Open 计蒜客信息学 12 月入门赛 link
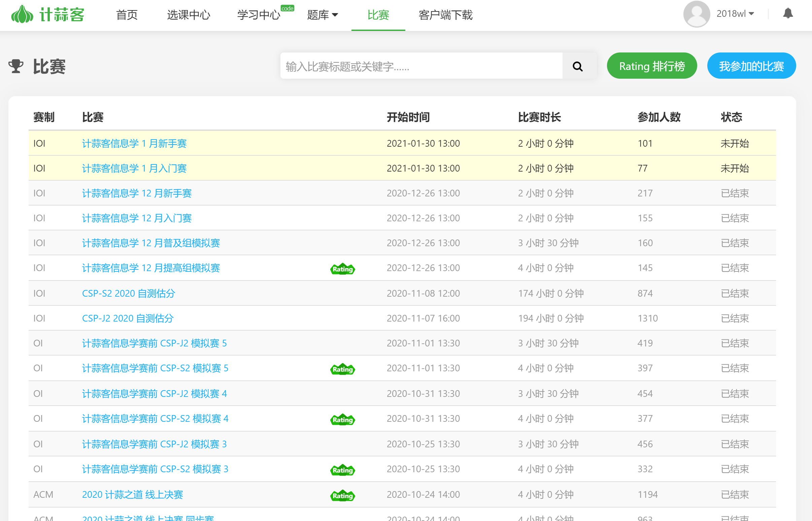Screen dimensions: 812x521 [x=137, y=218]
